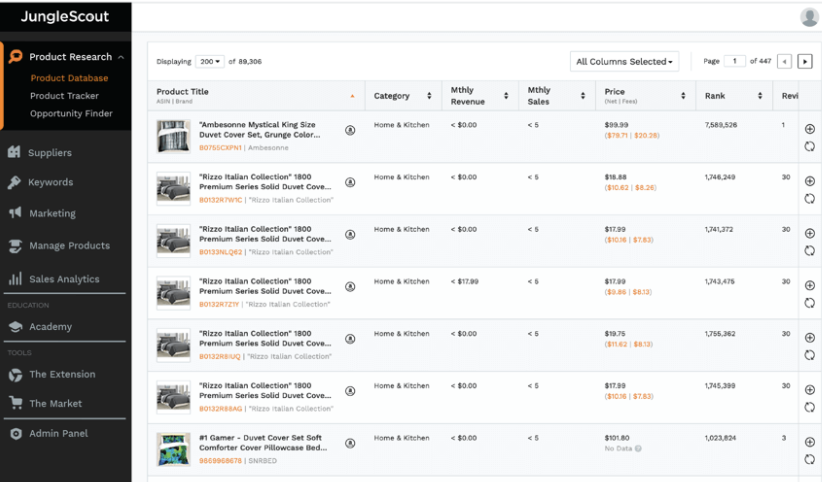The height and width of the screenshot is (482, 822).
Task: Sort by Product Title ascending arrow
Action: pyautogui.click(x=352, y=96)
